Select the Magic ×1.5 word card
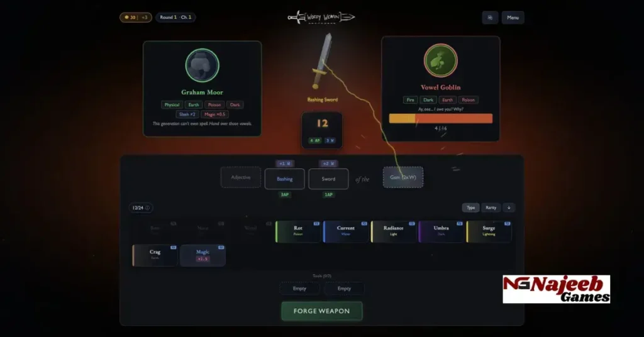Viewport: 644px width, 337px height. pos(203,255)
